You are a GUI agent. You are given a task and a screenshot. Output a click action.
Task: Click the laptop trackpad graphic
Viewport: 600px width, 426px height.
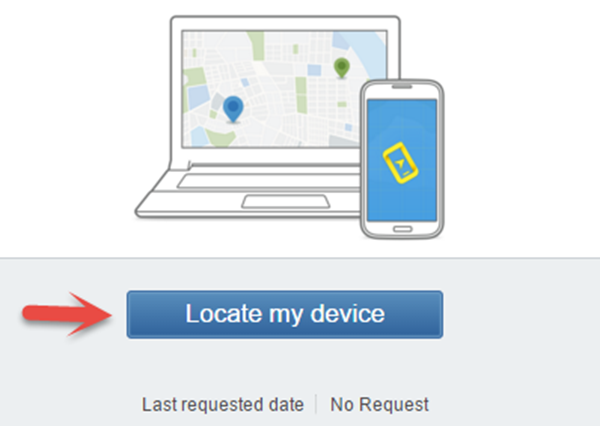pyautogui.click(x=285, y=202)
